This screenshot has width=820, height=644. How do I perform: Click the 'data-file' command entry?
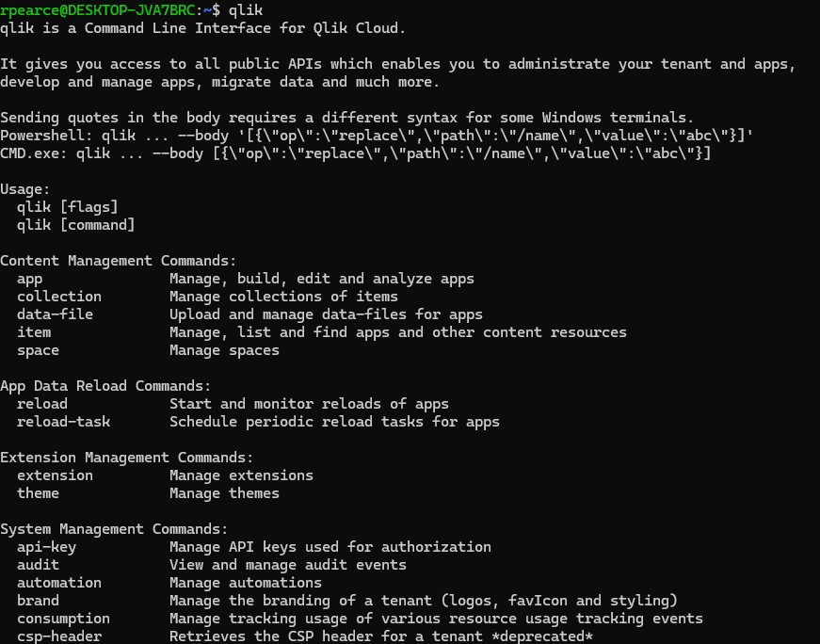55,314
